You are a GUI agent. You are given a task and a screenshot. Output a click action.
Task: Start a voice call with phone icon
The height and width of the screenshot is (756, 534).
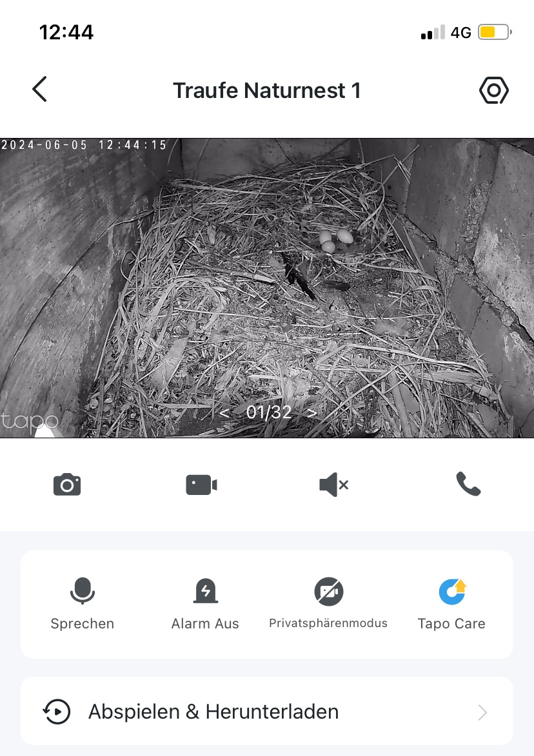(x=468, y=484)
